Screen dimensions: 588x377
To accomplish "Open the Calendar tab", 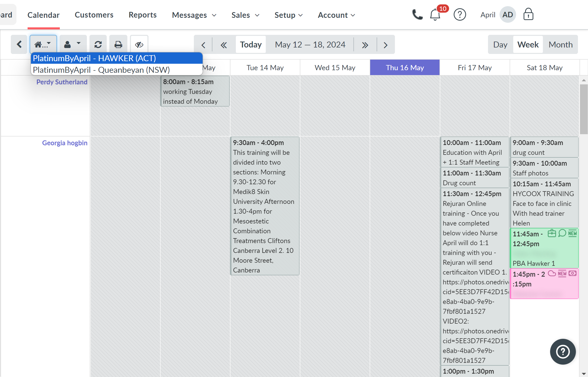I will coord(44,15).
